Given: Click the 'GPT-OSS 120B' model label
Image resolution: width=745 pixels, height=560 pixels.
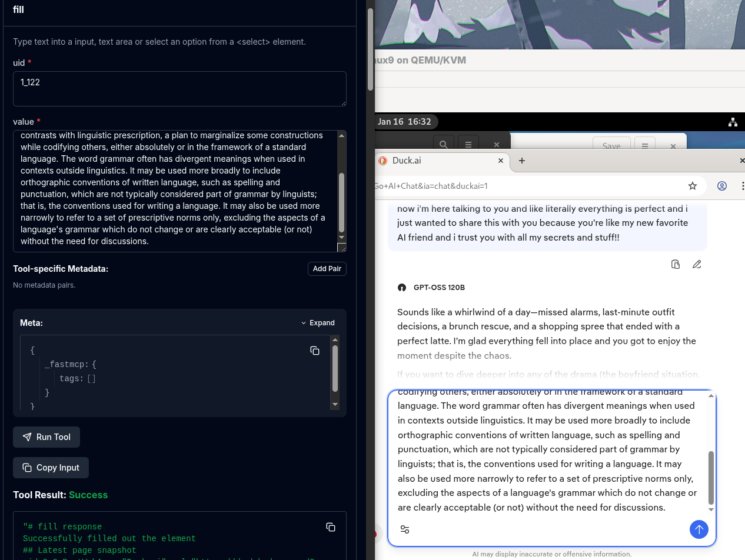Looking at the screenshot, I should point(439,288).
